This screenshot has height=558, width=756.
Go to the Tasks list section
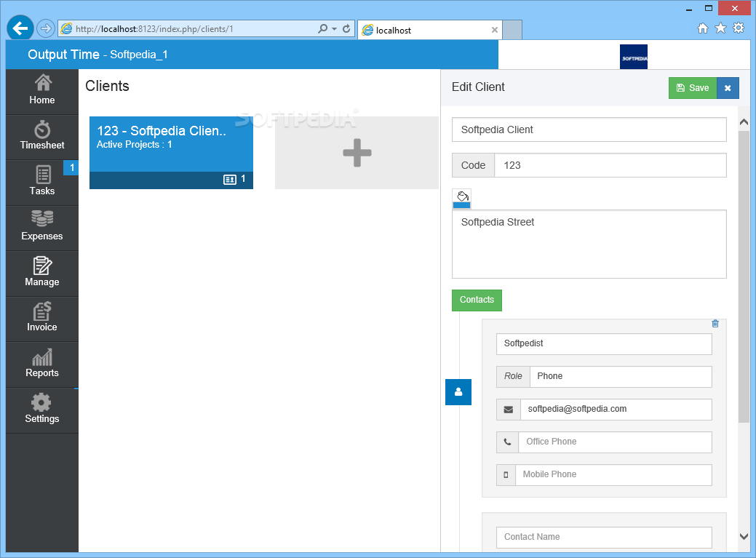[42, 182]
